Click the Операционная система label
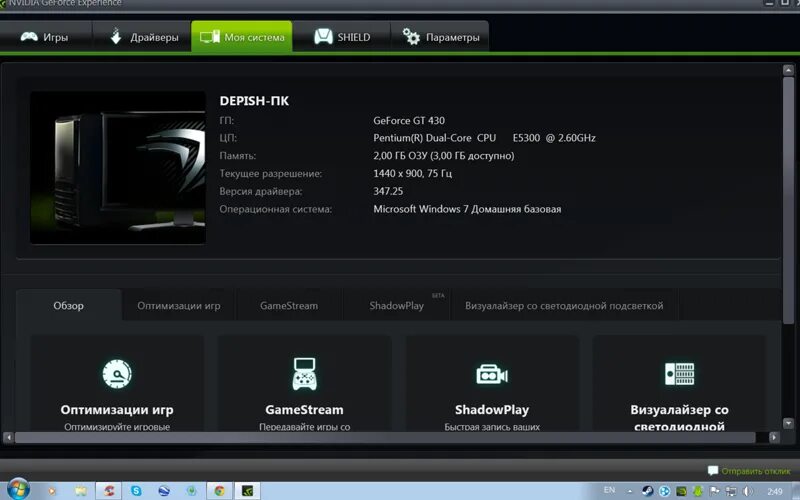Image resolution: width=800 pixels, height=500 pixels. tap(276, 209)
